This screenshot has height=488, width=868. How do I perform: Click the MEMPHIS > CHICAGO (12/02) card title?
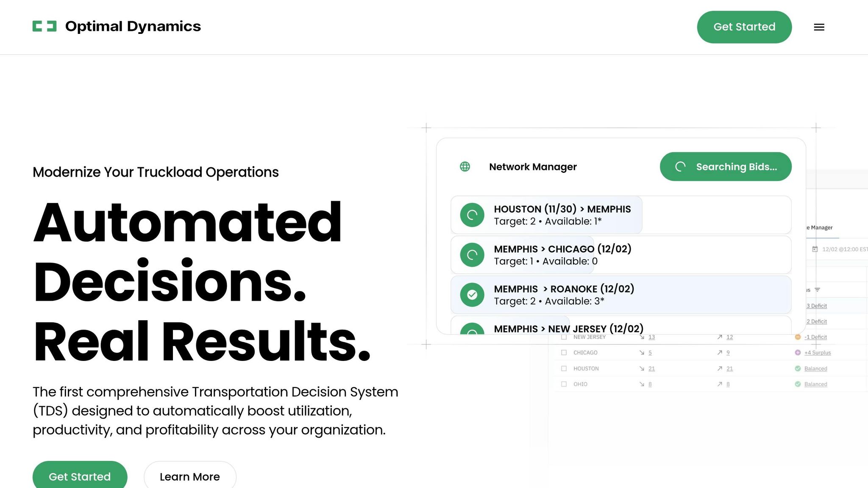pyautogui.click(x=562, y=249)
